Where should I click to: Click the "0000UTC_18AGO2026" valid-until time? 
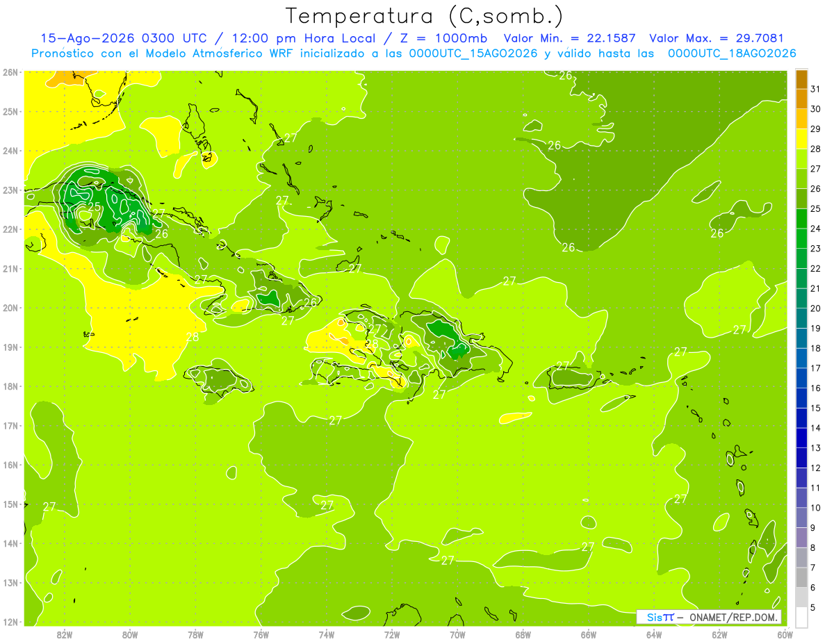pyautogui.click(x=732, y=53)
